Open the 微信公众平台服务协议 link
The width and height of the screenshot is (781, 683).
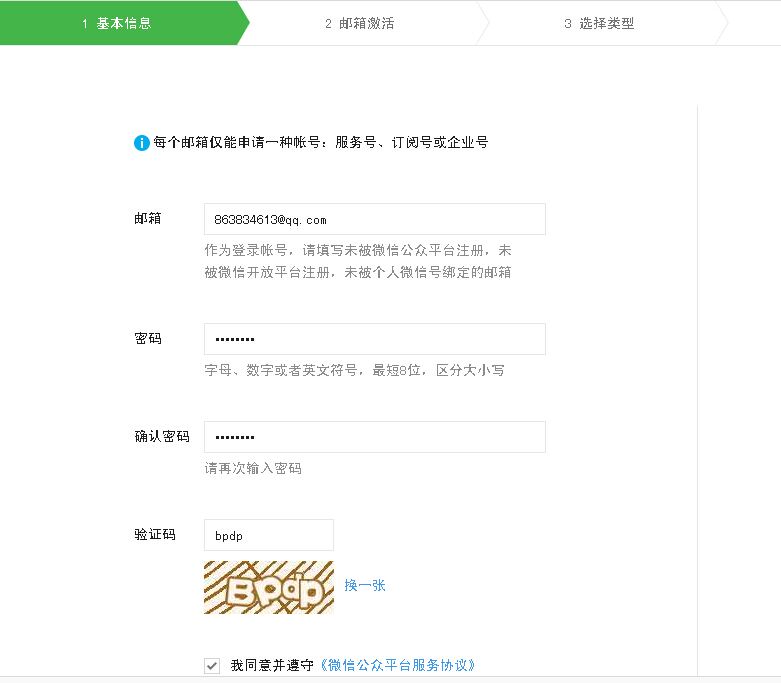point(397,665)
